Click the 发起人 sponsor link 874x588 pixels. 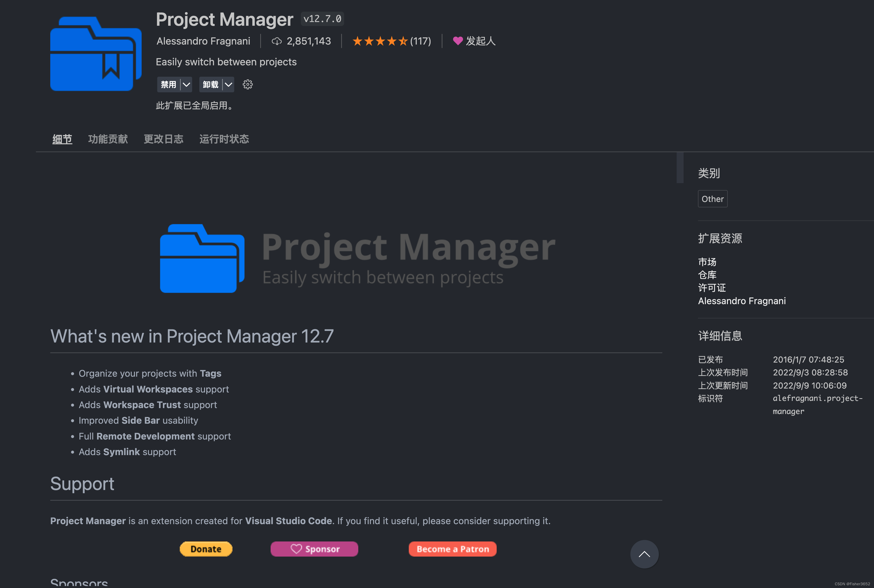point(481,41)
